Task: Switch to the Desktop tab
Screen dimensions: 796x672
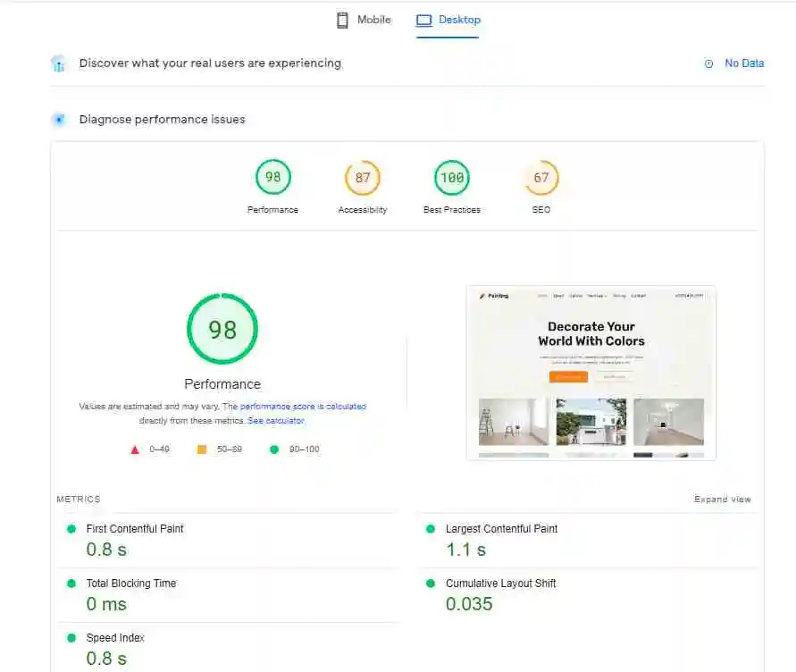Action: pos(448,20)
